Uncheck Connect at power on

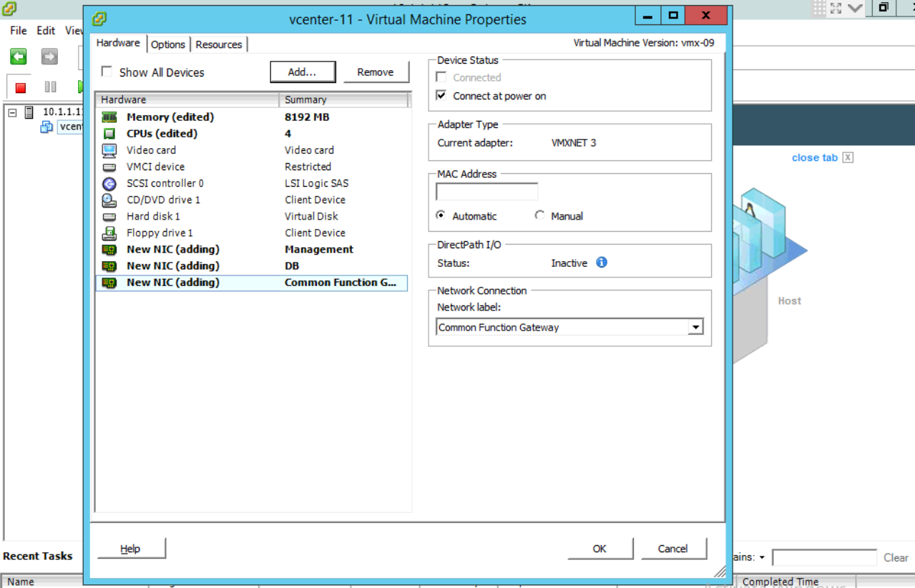pyautogui.click(x=441, y=95)
